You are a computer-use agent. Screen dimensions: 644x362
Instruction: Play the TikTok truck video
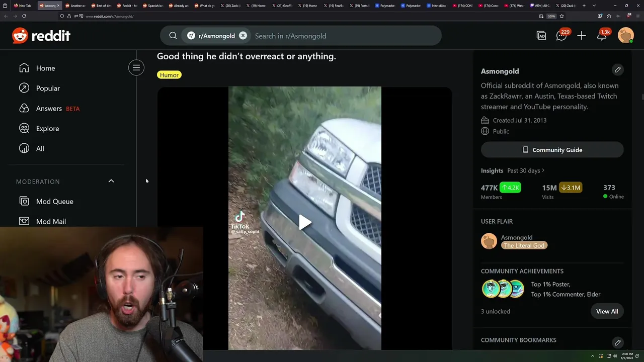[x=305, y=222]
